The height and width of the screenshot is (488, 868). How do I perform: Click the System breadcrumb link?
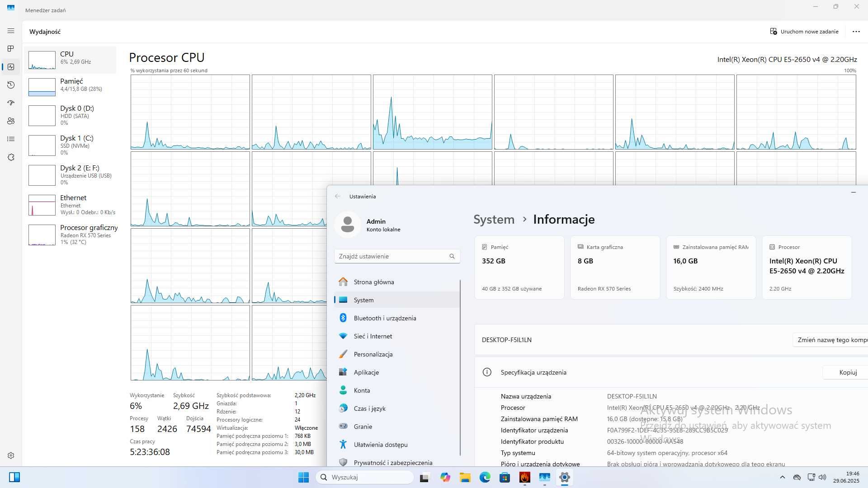[494, 220]
